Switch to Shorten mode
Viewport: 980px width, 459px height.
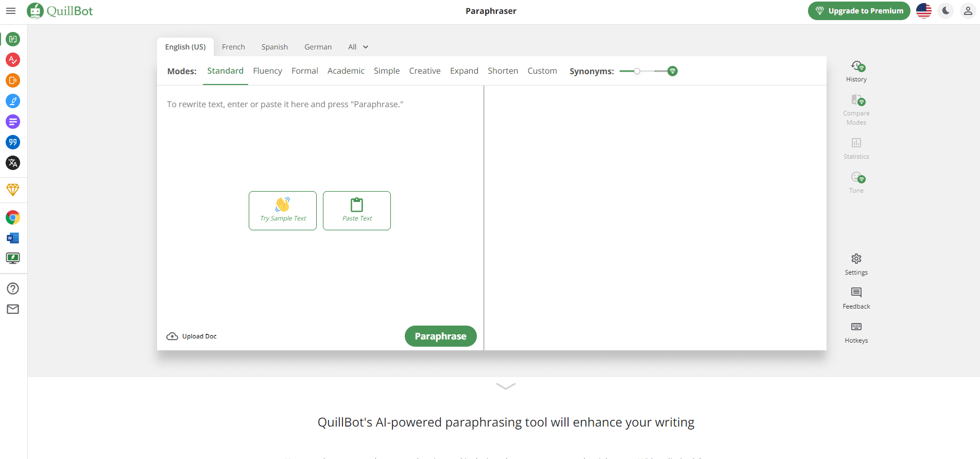503,71
